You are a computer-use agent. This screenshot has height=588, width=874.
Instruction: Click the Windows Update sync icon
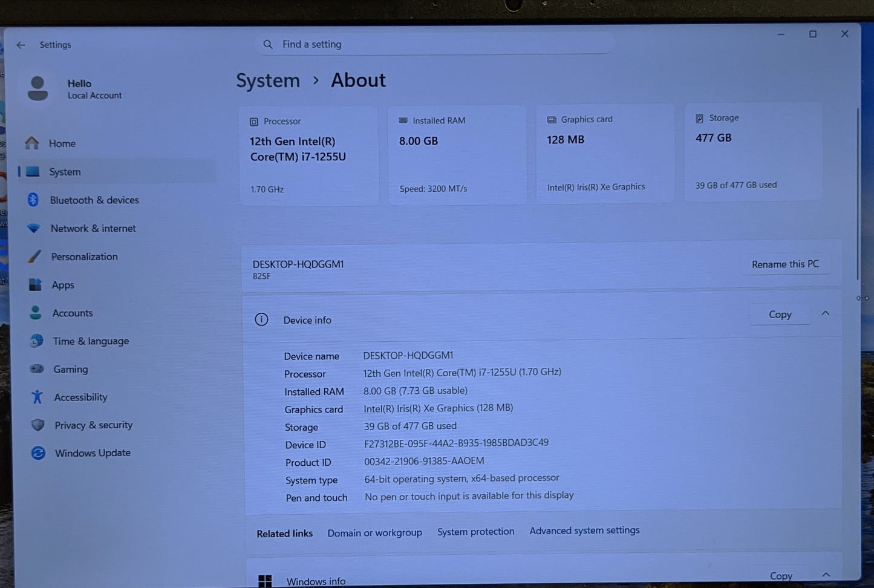point(38,452)
